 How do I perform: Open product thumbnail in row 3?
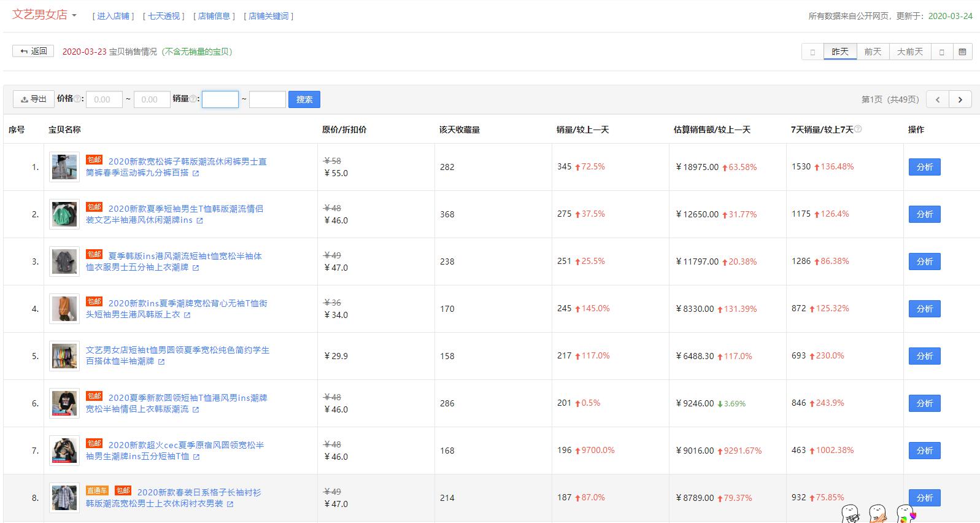coord(64,261)
